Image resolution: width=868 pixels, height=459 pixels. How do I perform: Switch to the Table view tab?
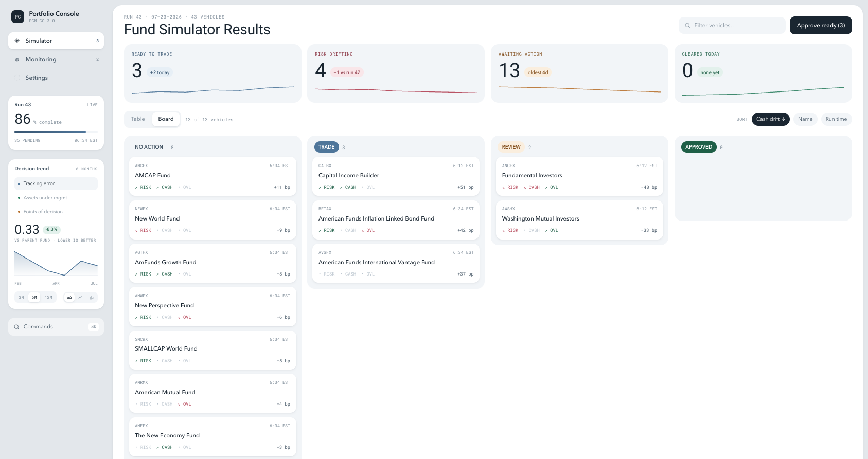[138, 119]
